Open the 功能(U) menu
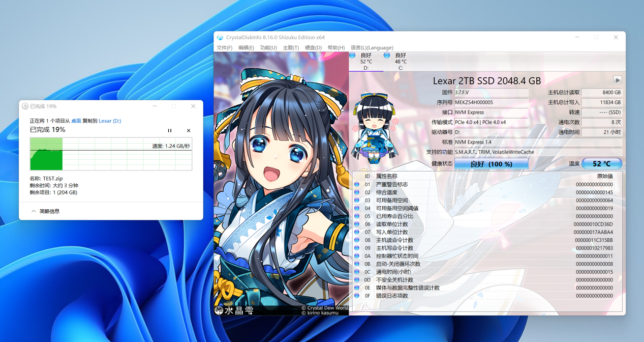The height and width of the screenshot is (342, 644). (268, 48)
